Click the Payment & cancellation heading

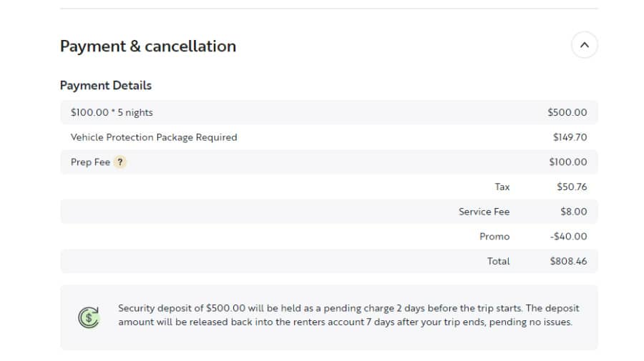coord(148,46)
